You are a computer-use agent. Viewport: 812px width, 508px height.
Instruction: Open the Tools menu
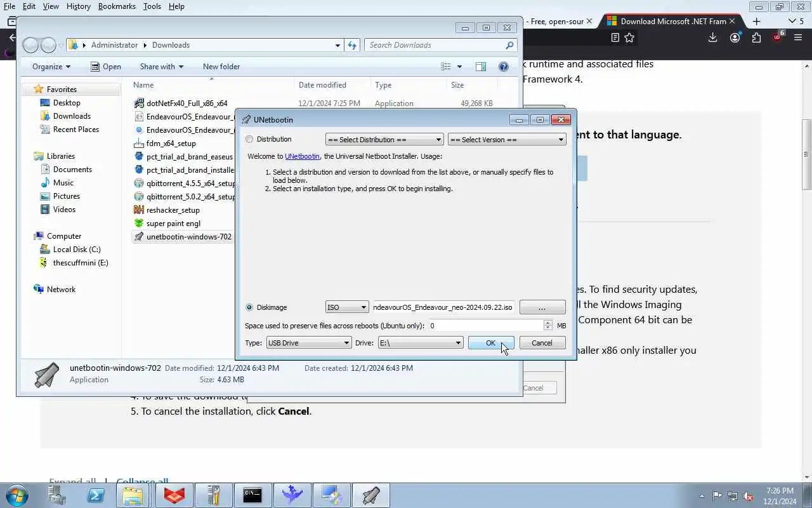point(152,6)
